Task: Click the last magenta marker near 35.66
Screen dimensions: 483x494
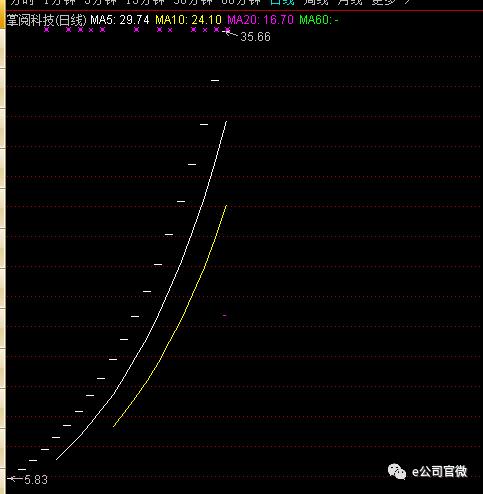Action: (228, 30)
